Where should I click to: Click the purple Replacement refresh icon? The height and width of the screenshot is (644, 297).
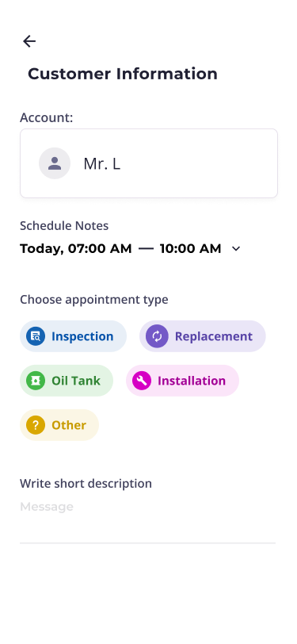click(157, 336)
